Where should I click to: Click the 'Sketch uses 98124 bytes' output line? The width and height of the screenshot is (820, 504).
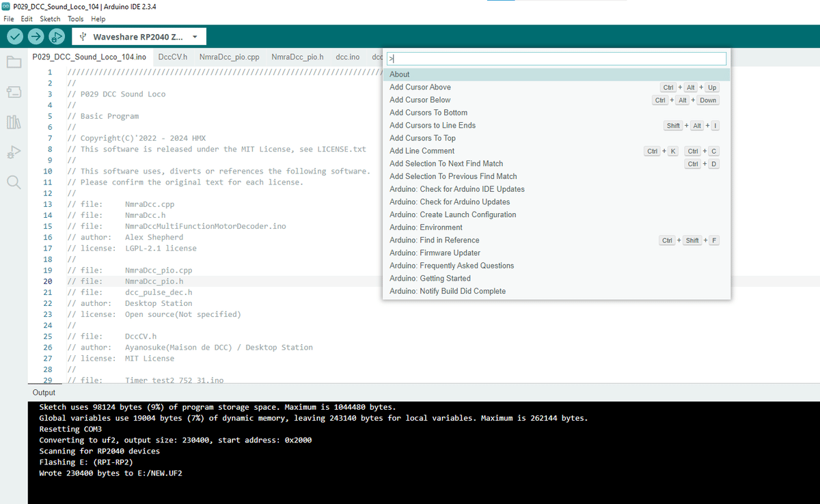pos(217,406)
